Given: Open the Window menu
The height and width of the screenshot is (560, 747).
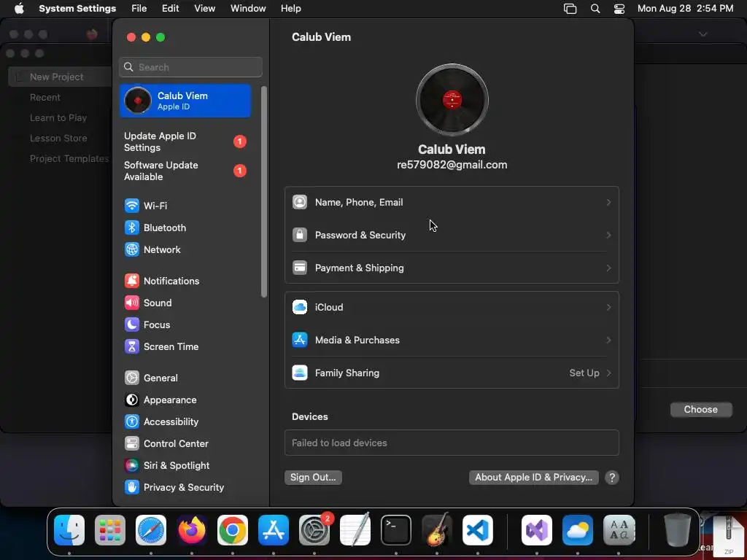Looking at the screenshot, I should [x=248, y=9].
